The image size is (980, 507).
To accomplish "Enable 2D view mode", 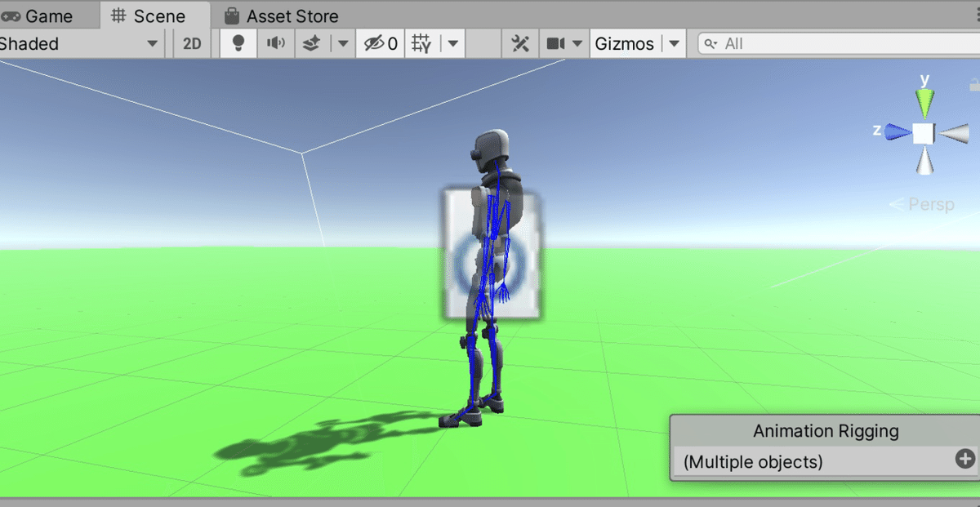I will 190,43.
